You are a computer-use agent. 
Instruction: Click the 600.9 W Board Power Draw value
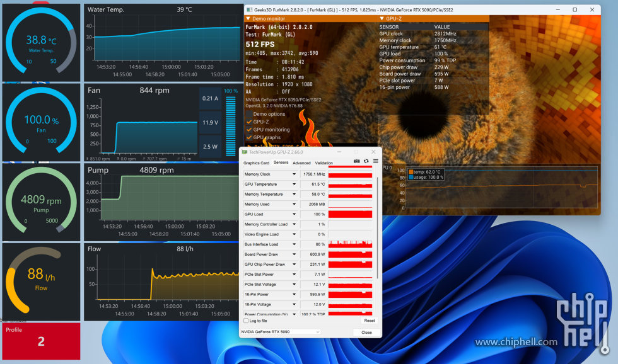tap(314, 254)
